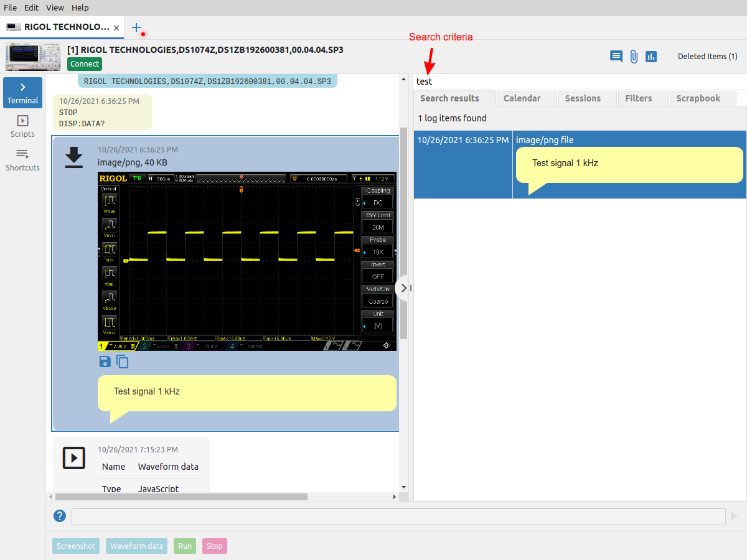The image size is (747, 560).
Task: Click "image/png file" in the search result
Action: click(545, 140)
